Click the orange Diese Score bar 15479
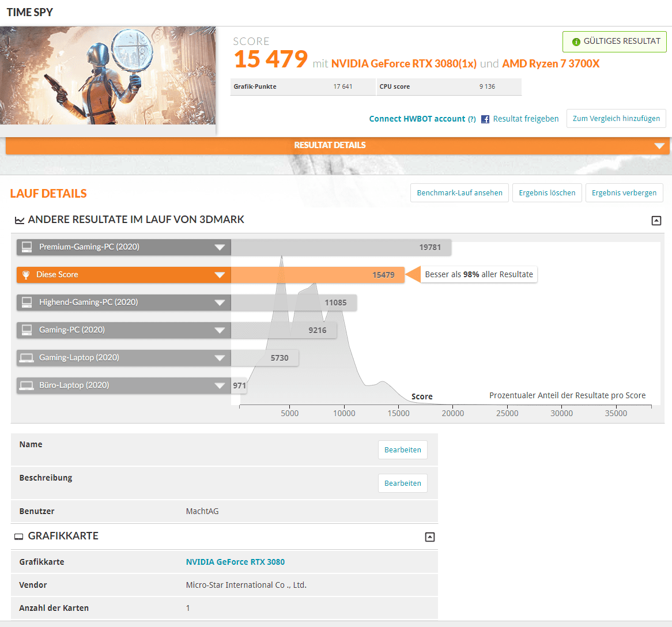The height and width of the screenshot is (627, 672). pyautogui.click(x=318, y=275)
